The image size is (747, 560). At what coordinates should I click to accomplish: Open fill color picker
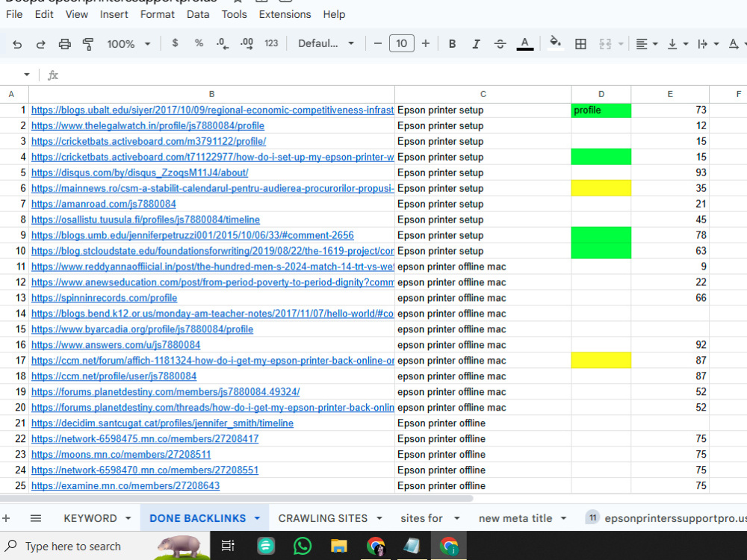(555, 43)
